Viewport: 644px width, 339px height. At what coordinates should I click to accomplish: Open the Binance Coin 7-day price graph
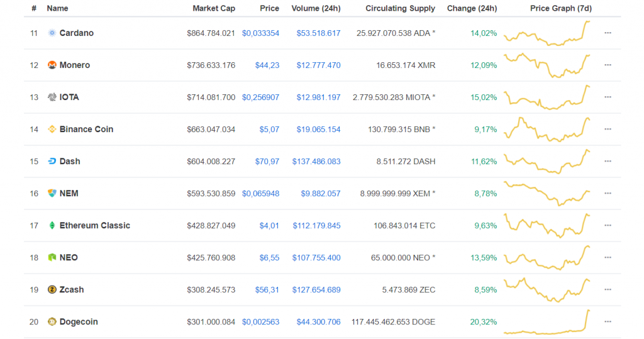(547, 129)
